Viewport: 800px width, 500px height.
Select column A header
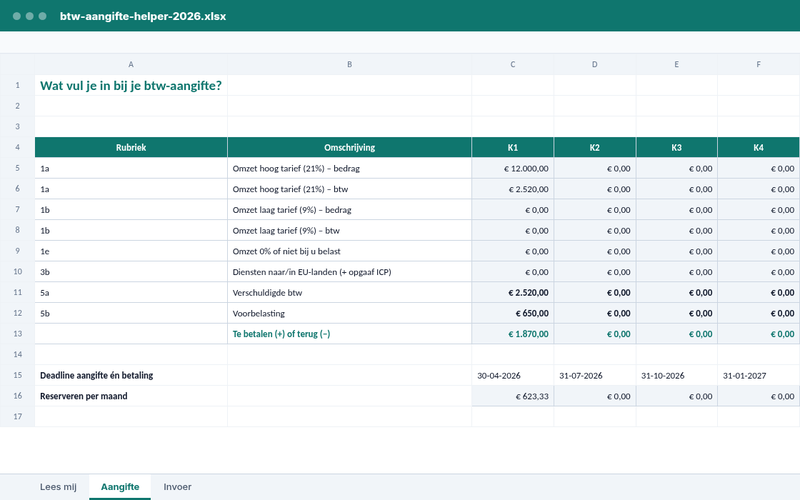click(x=131, y=64)
